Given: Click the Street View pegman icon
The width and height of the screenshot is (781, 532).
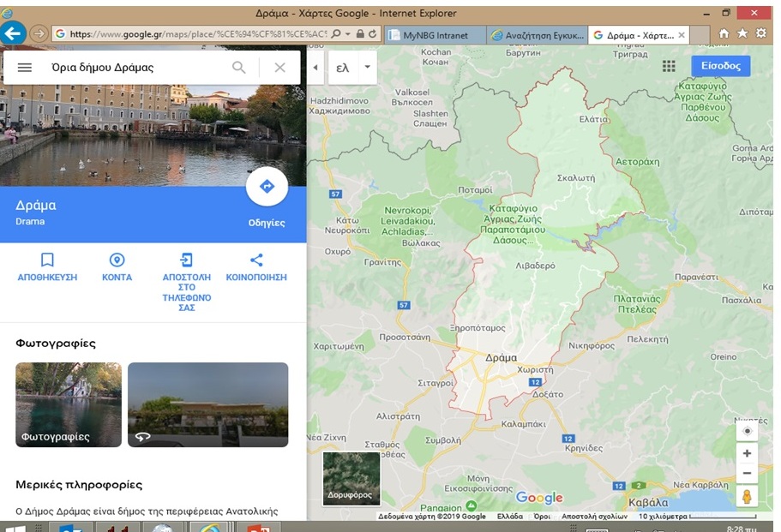Looking at the screenshot, I should (747, 497).
